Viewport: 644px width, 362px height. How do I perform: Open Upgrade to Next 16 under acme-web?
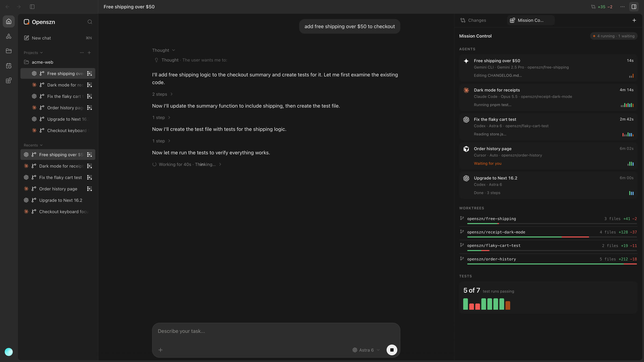click(58, 119)
